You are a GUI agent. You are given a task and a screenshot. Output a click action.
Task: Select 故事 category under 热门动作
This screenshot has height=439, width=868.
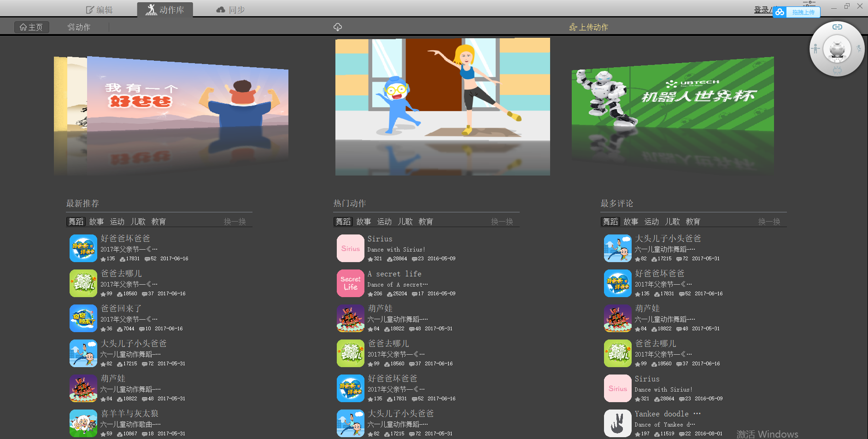pyautogui.click(x=364, y=222)
